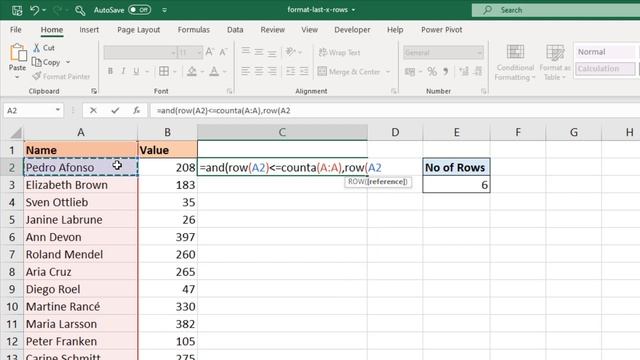
Task: Open the Clipboard dialog launcher
Action: pos(94,91)
